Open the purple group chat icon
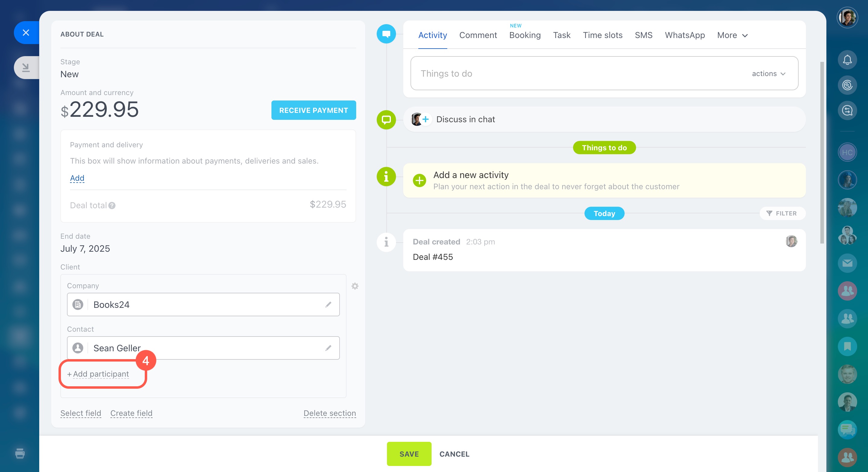Image resolution: width=868 pixels, height=472 pixels. [x=847, y=291]
